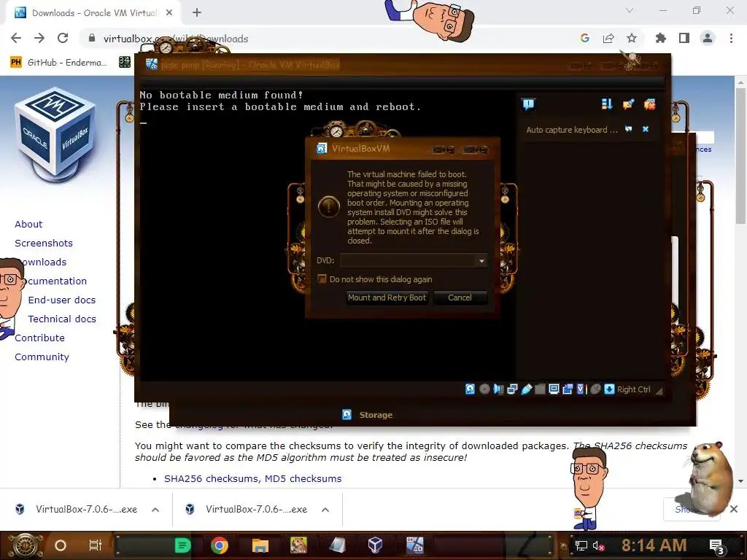The width and height of the screenshot is (747, 560).
Task: Open the Community link
Action: (x=42, y=357)
